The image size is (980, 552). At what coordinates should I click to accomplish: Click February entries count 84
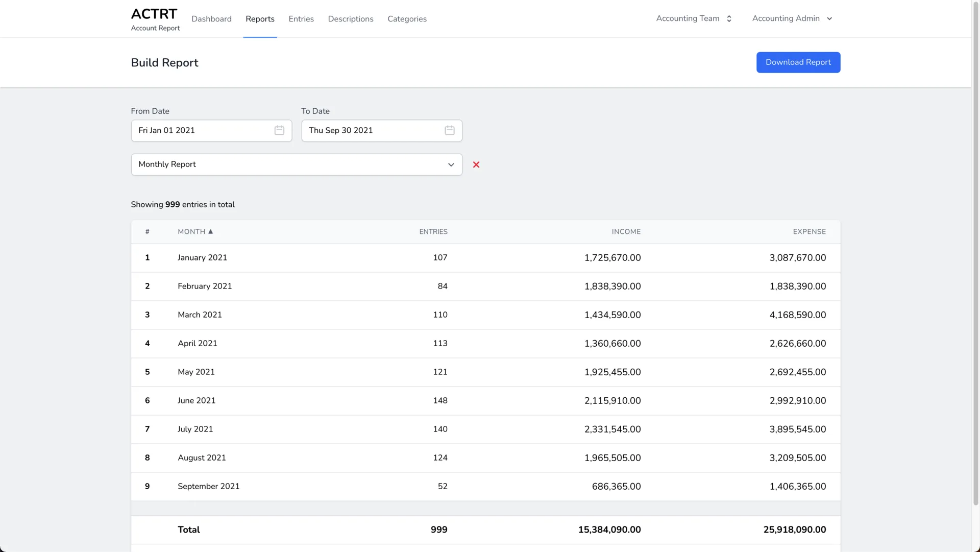coord(443,286)
